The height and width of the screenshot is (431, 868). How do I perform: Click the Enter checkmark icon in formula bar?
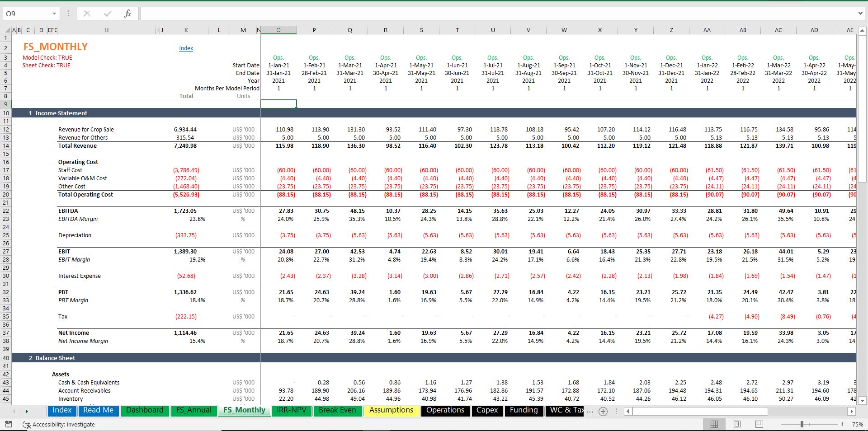(107, 14)
